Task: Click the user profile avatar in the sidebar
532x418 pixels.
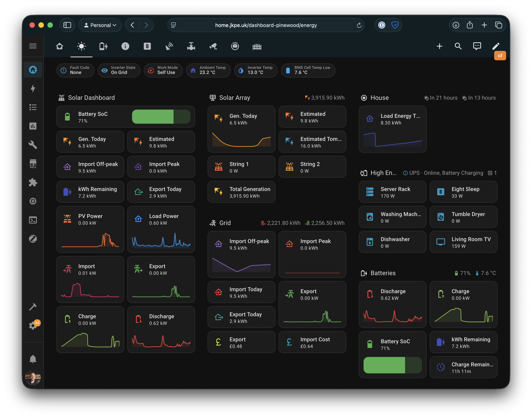Action: (x=33, y=378)
